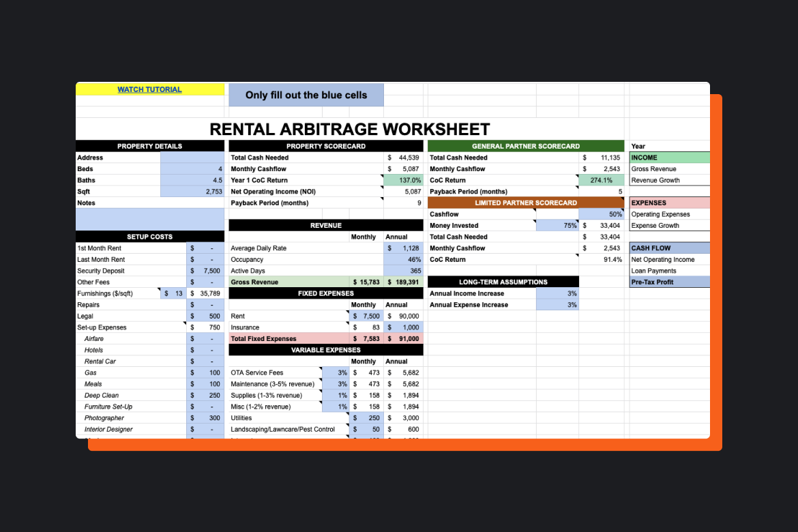
Task: Select the LIMITED PARTNER SCORECARD header
Action: pyautogui.click(x=525, y=203)
